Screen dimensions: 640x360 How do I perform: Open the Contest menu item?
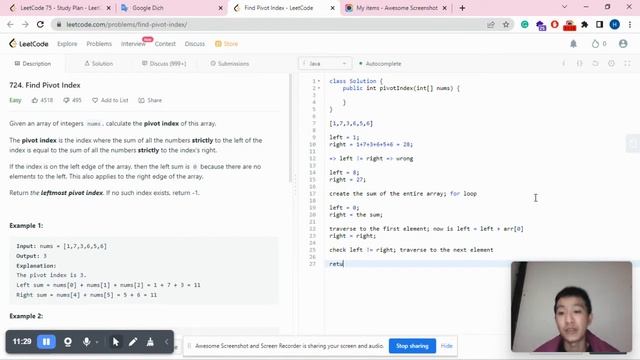click(165, 44)
